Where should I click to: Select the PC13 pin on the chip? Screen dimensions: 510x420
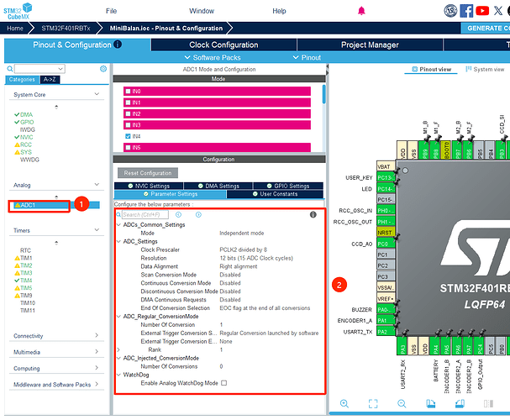coord(386,178)
